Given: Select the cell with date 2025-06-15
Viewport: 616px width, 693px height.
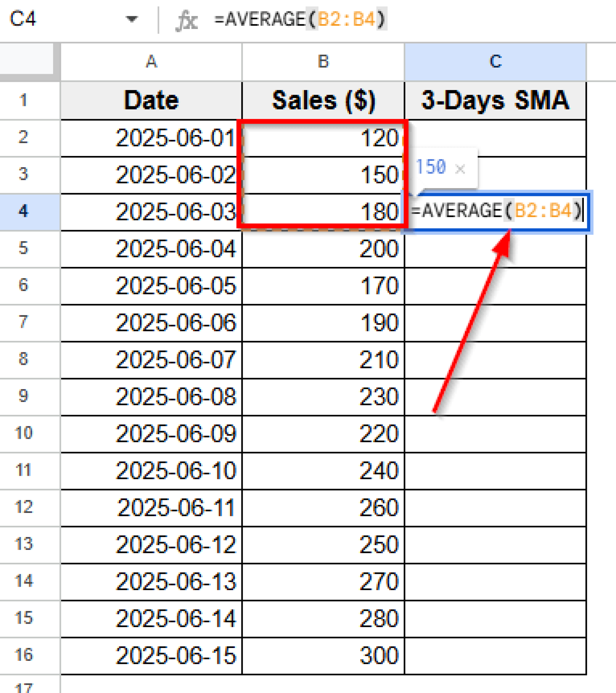Looking at the screenshot, I should tap(151, 654).
